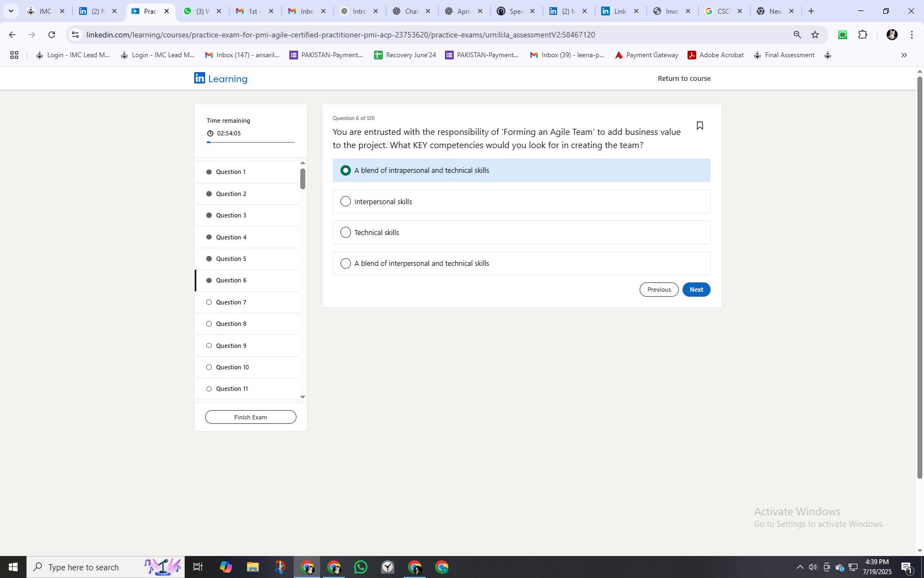Show hidden system tray icons
Screen dimensions: 924x578
tap(800, 567)
